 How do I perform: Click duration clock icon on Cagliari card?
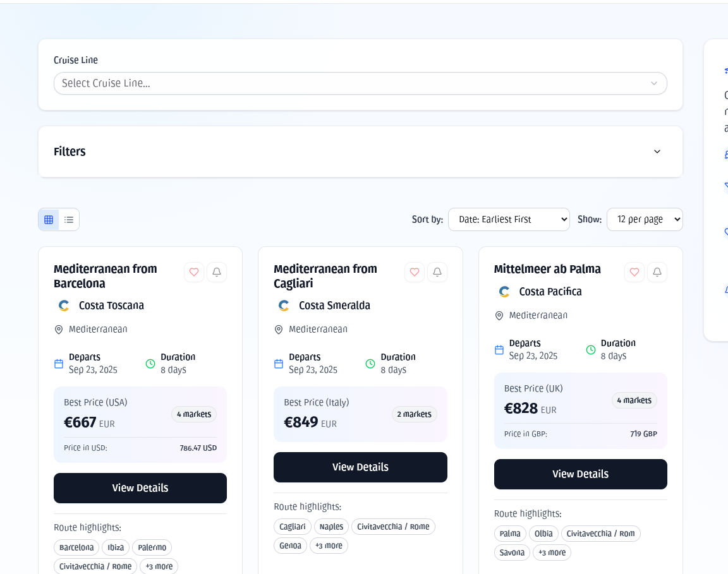370,364
